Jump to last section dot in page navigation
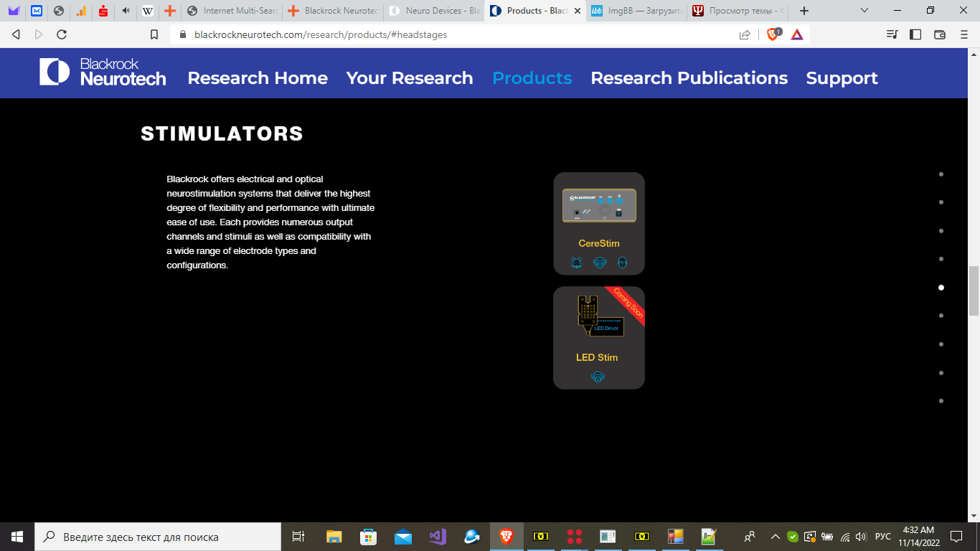Image resolution: width=980 pixels, height=551 pixels. 941,401
